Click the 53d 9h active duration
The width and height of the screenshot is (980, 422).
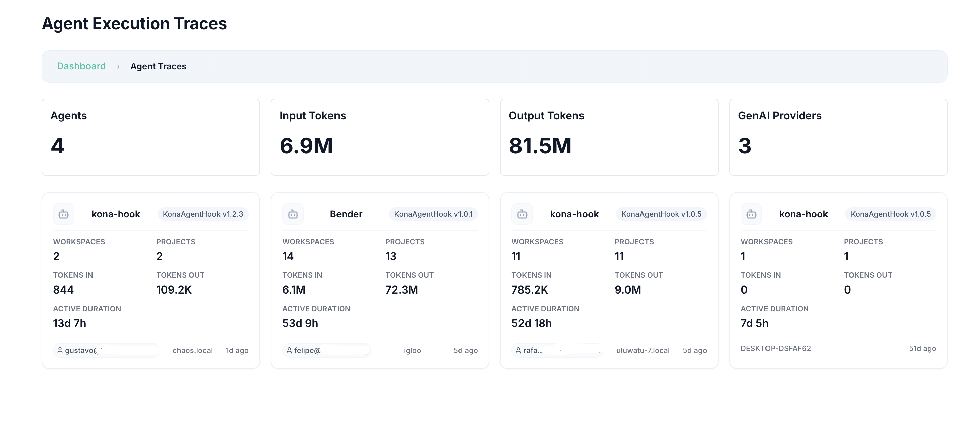(300, 323)
